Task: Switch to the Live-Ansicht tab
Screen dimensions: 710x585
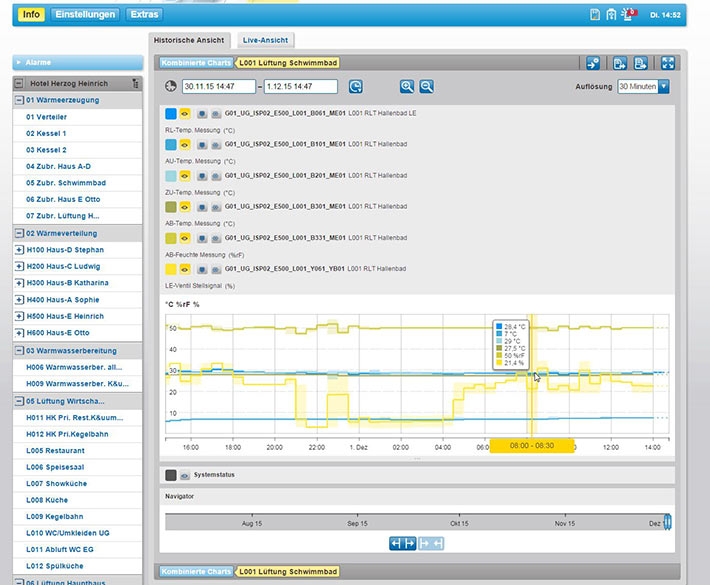Action: point(265,40)
